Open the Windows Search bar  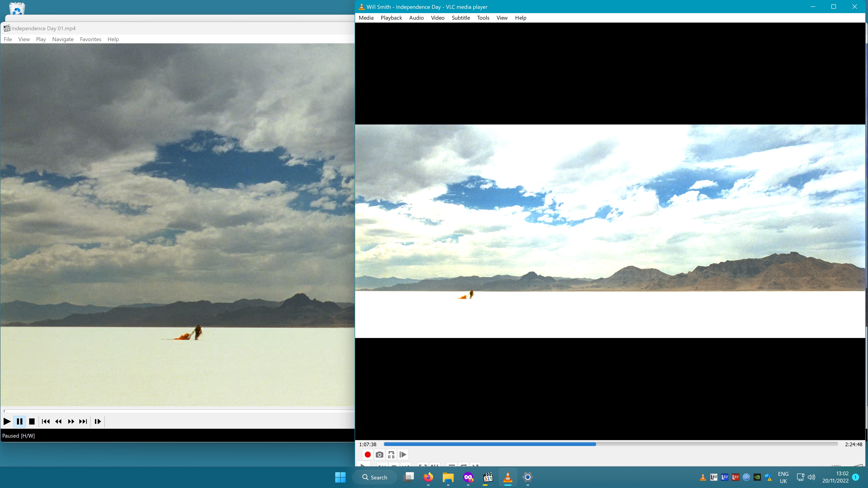click(374, 477)
